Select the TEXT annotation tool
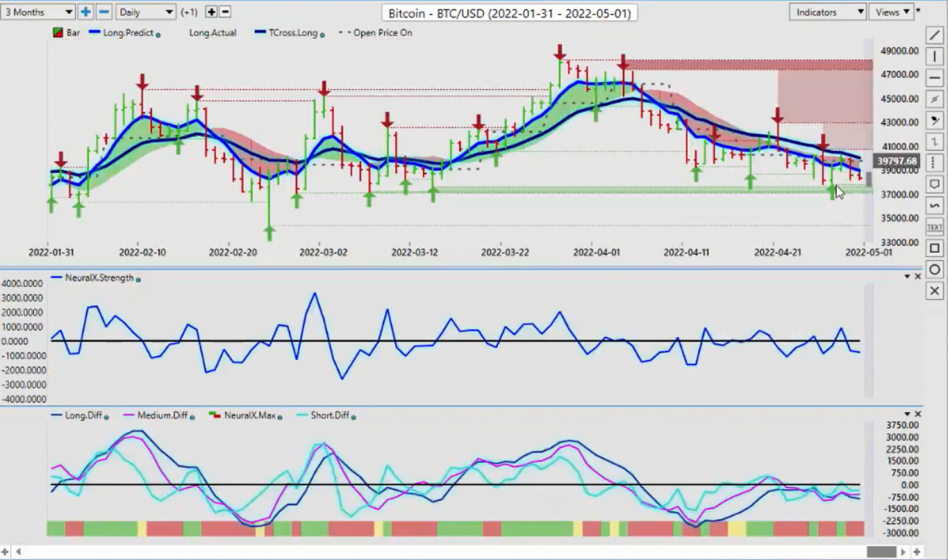Image resolution: width=948 pixels, height=560 pixels. pos(934,227)
